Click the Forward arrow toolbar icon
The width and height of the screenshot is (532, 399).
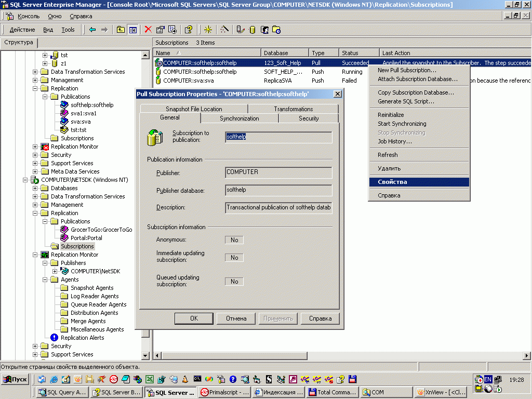click(x=104, y=30)
